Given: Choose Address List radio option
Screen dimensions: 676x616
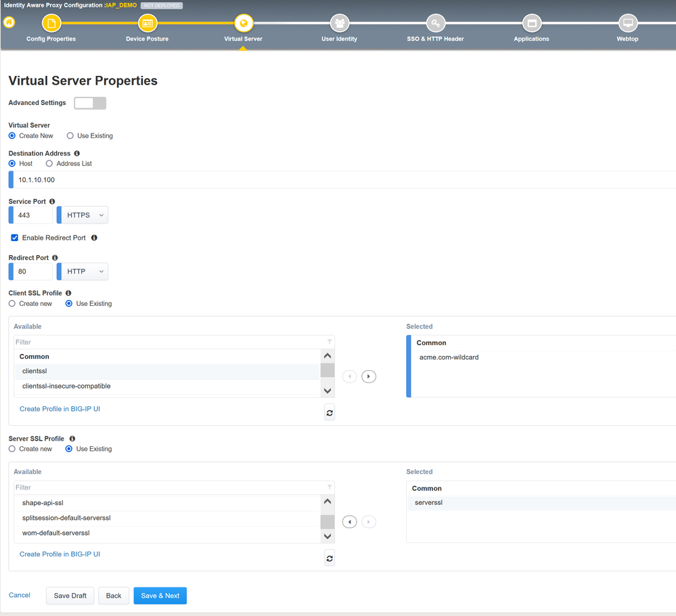Looking at the screenshot, I should point(49,164).
